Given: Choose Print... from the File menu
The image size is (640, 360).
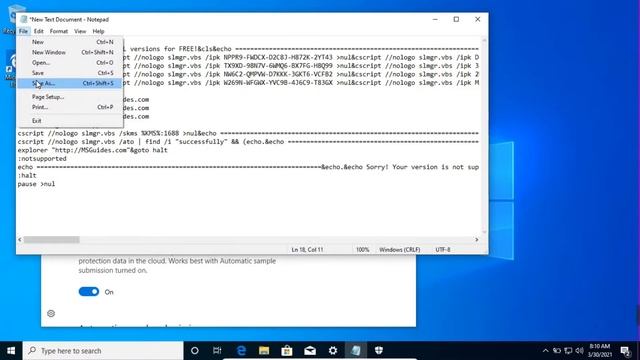Looking at the screenshot, I should click(x=69, y=107).
